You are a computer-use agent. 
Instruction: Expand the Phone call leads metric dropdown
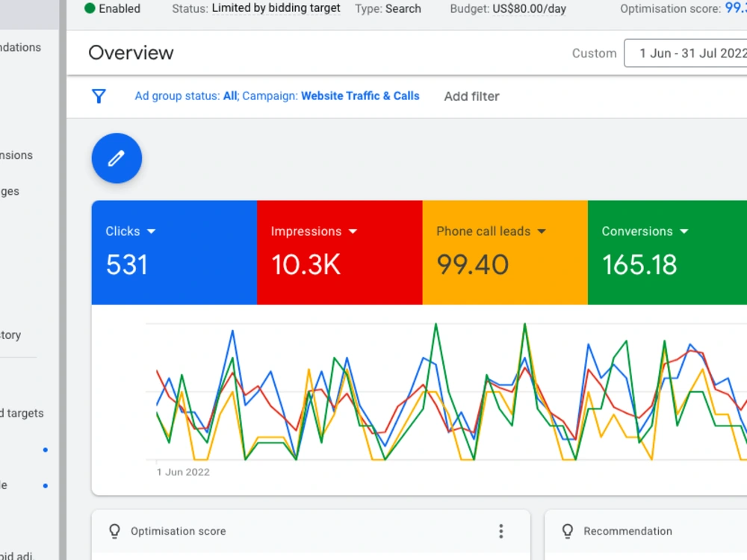pyautogui.click(x=542, y=231)
